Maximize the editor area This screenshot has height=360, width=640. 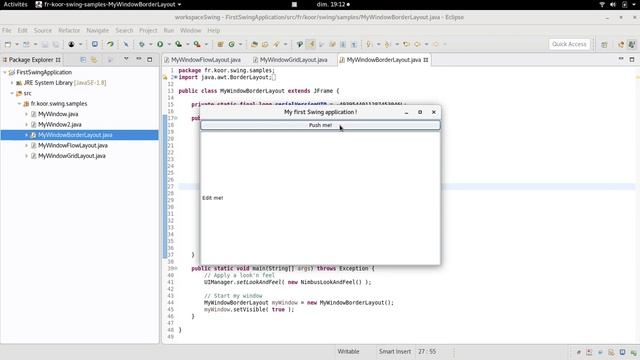(632, 60)
